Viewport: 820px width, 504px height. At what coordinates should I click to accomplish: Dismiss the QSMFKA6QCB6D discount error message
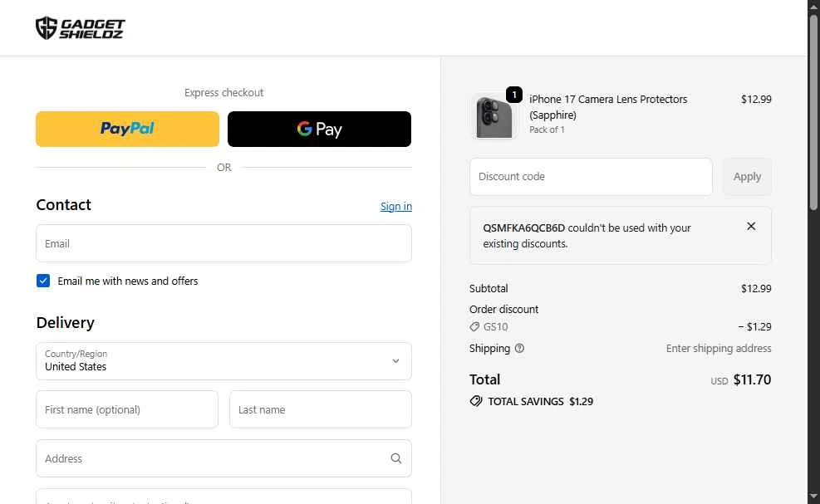tap(751, 227)
